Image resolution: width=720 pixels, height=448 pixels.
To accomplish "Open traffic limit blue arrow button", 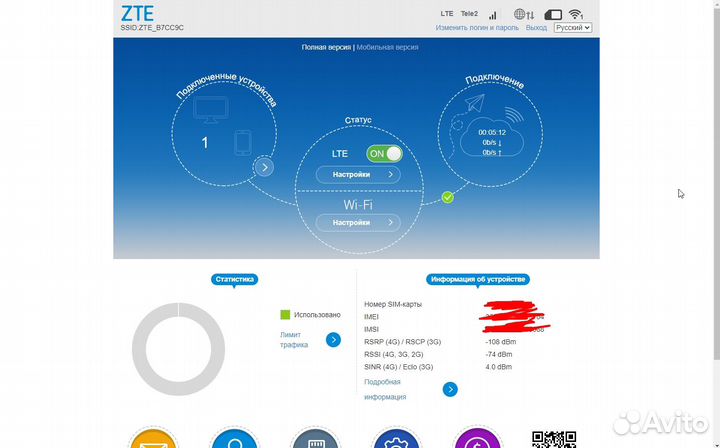I will point(333,340).
